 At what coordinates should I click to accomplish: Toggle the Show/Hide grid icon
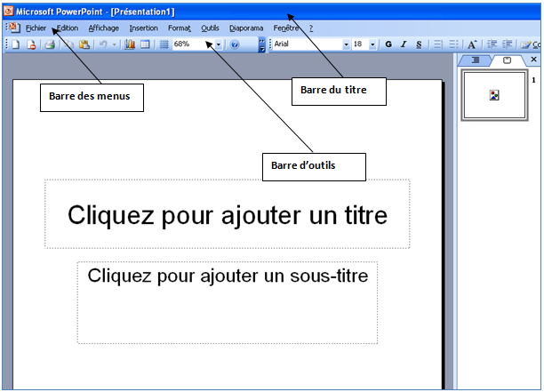click(x=164, y=44)
